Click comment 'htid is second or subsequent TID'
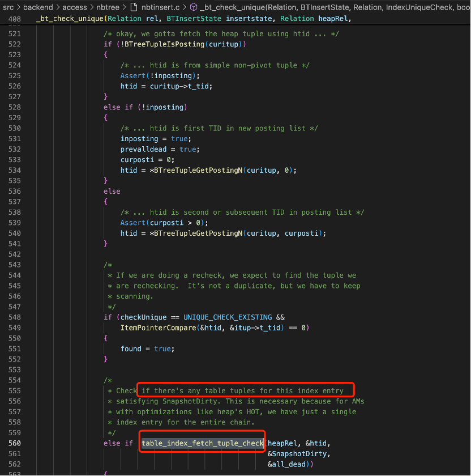 pyautogui.click(x=242, y=212)
